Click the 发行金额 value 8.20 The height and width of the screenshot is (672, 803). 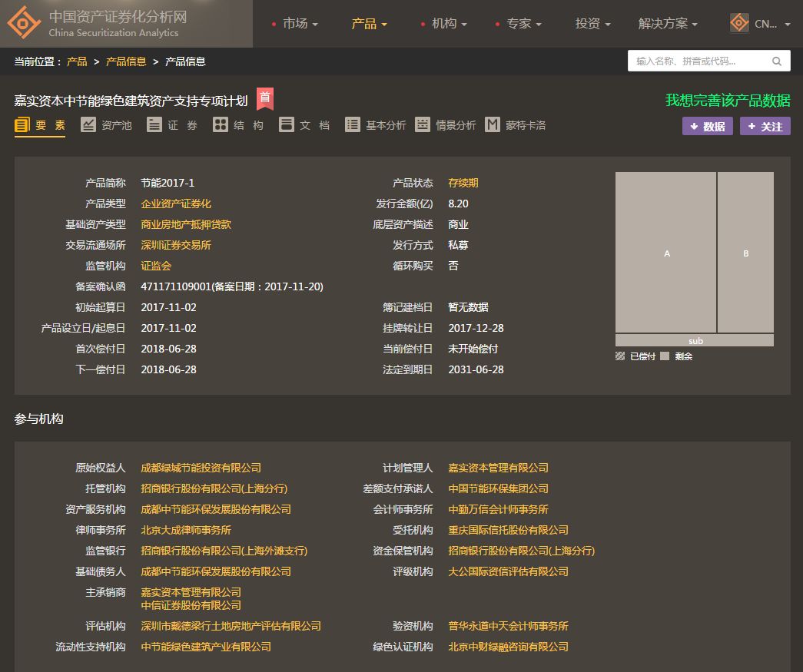pos(458,204)
